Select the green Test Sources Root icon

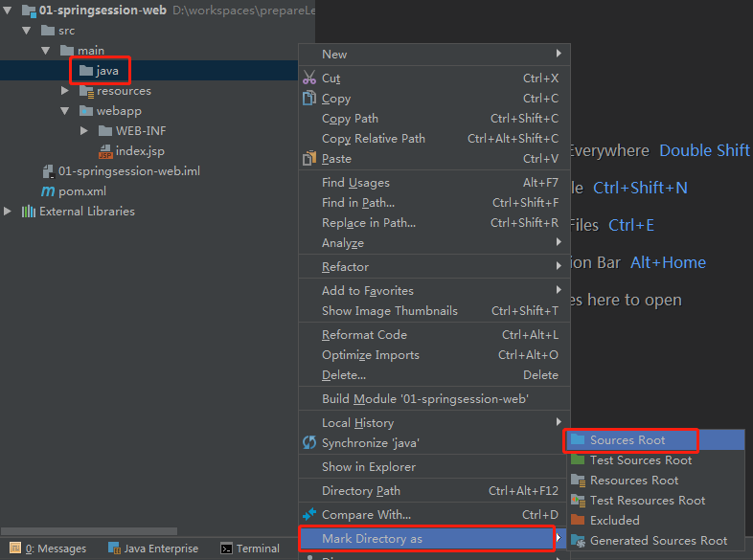[577, 460]
